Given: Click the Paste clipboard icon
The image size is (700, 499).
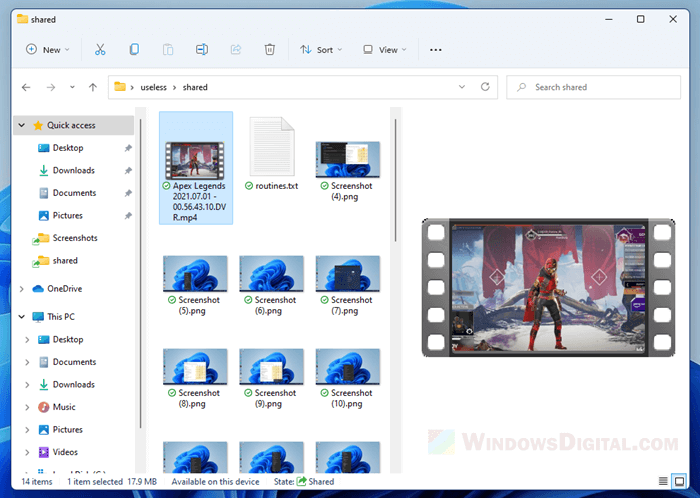Looking at the screenshot, I should coord(168,50).
